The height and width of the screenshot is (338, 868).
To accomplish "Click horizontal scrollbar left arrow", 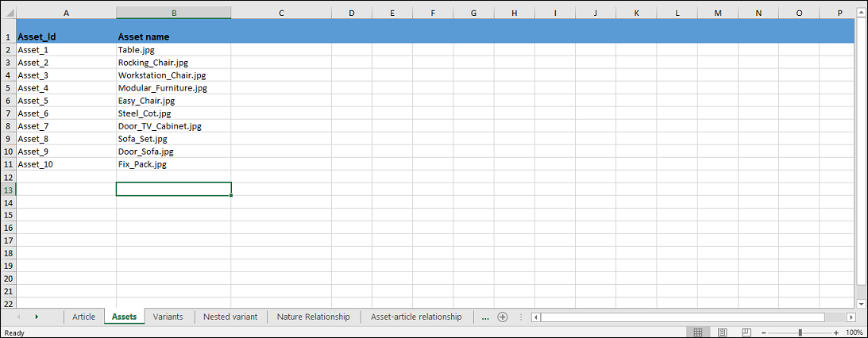I will (536, 317).
